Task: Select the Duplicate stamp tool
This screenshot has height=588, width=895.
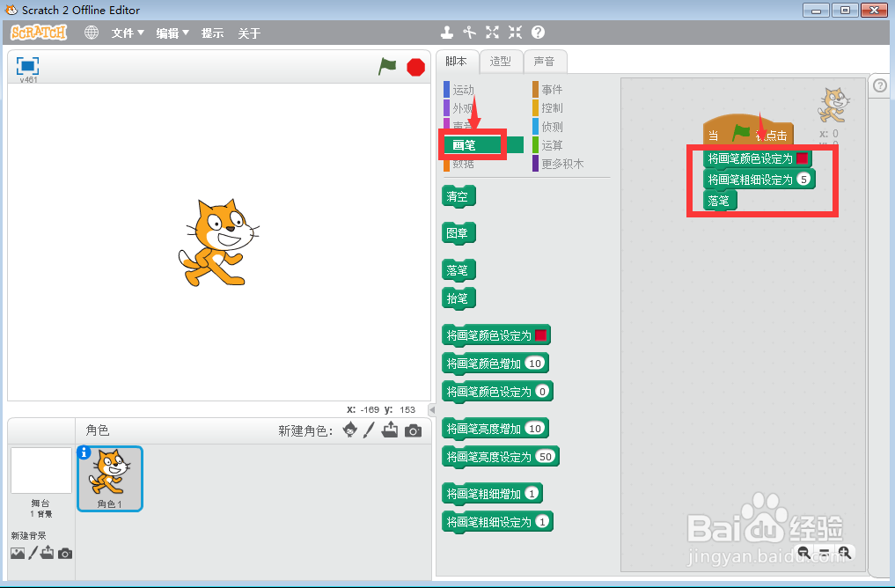Action: click(x=447, y=33)
